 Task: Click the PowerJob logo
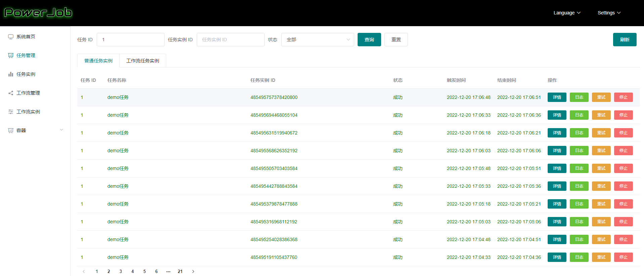[x=38, y=13]
